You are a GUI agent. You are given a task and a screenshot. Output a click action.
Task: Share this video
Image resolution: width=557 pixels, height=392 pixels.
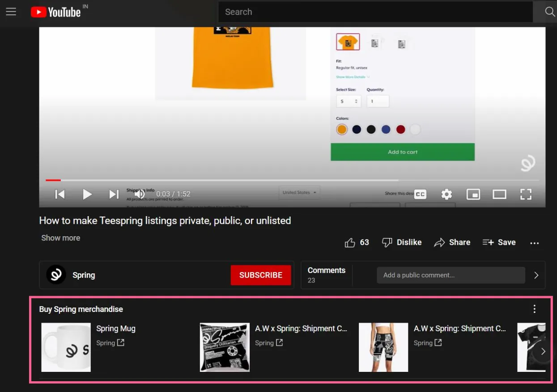452,243
